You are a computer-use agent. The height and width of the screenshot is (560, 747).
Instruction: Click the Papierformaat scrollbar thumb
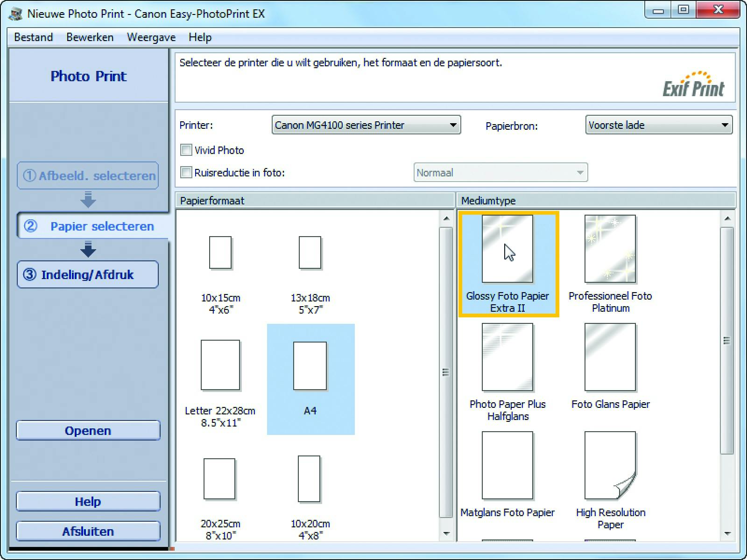tap(446, 372)
